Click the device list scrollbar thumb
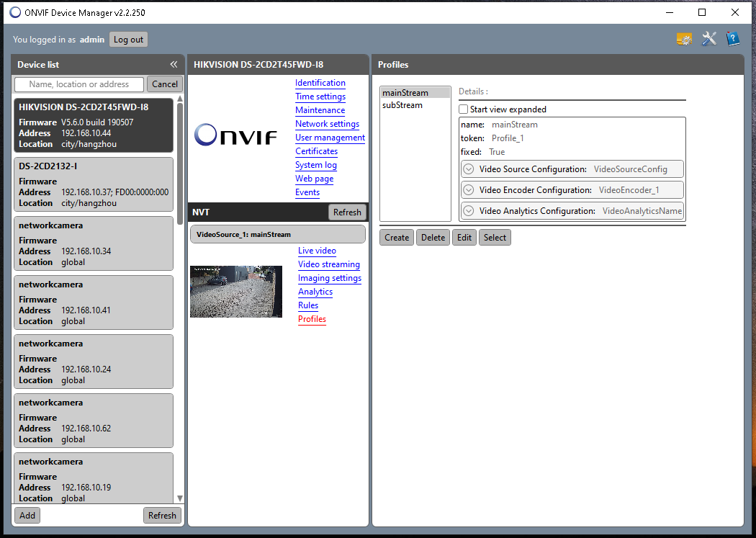Viewport: 756px width, 538px height. point(180,164)
